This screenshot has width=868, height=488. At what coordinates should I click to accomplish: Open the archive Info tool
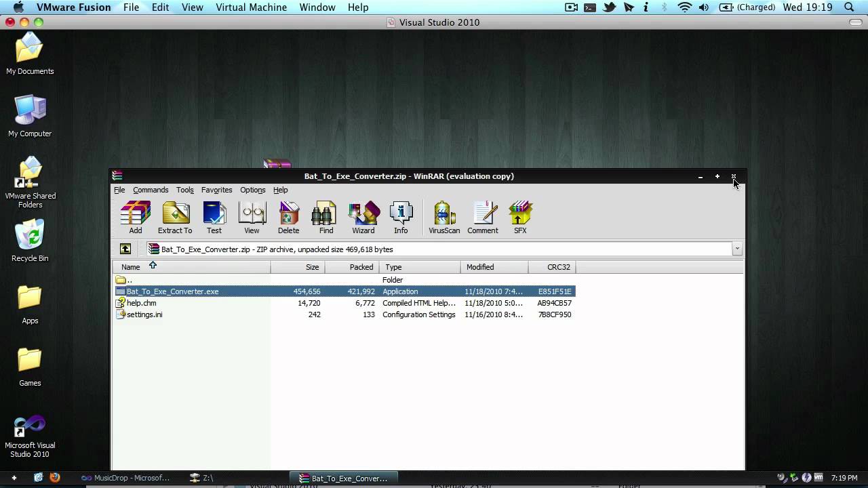click(x=401, y=218)
